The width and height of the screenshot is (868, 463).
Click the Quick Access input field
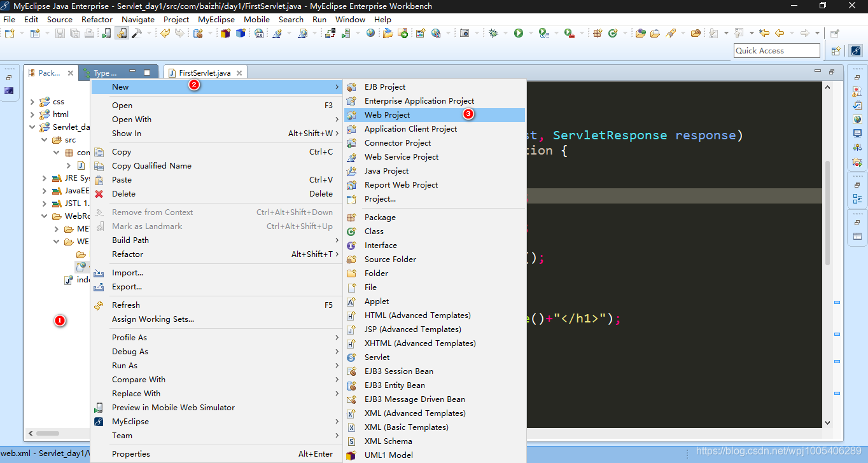click(777, 51)
